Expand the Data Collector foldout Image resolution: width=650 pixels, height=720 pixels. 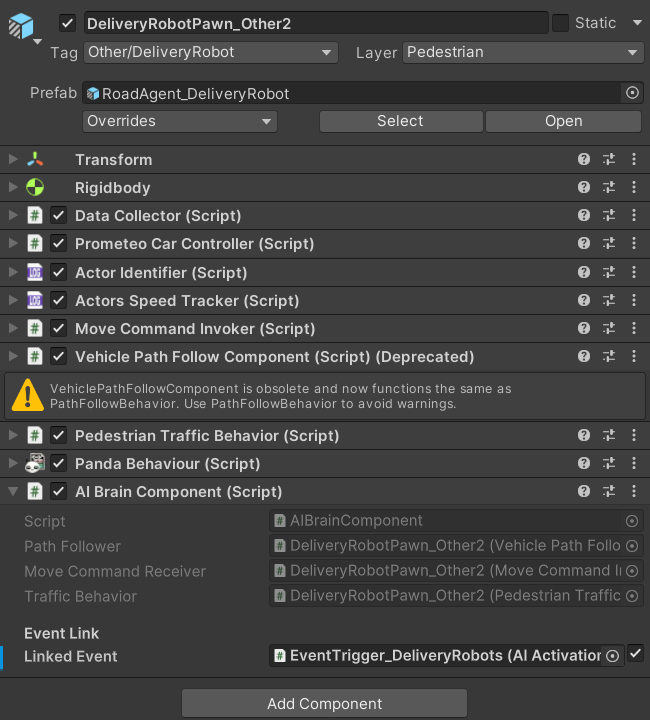[13, 215]
